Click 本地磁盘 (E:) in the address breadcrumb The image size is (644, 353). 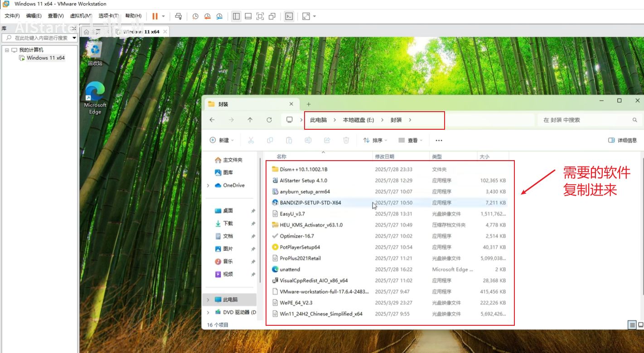pos(358,120)
